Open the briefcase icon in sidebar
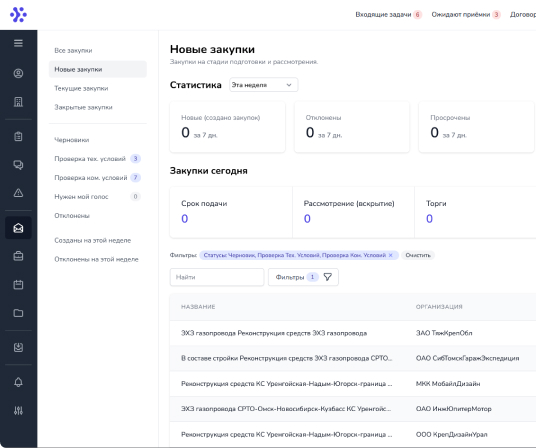The height and width of the screenshot is (448, 536). tap(18, 256)
